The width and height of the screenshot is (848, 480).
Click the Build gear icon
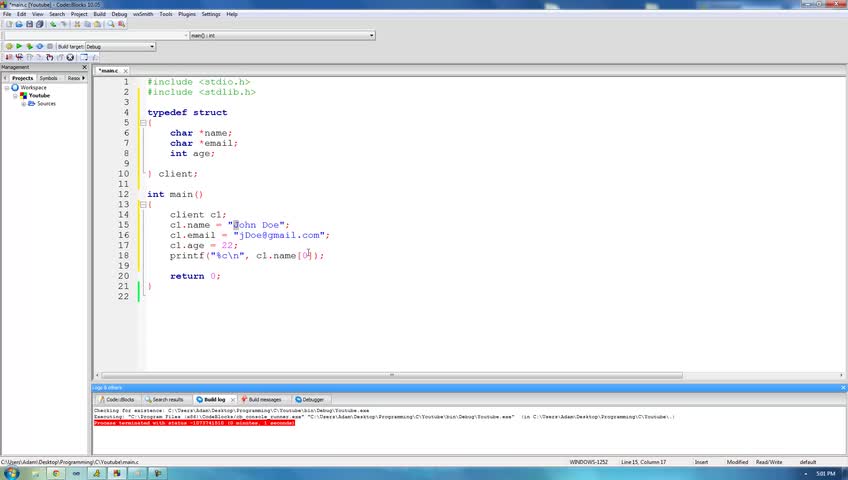pos(9,46)
